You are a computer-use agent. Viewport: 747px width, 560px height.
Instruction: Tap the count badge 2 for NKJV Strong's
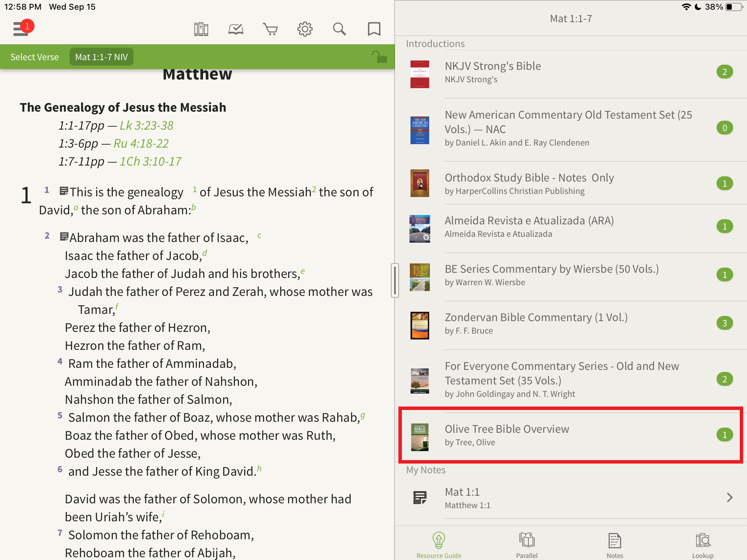click(725, 72)
